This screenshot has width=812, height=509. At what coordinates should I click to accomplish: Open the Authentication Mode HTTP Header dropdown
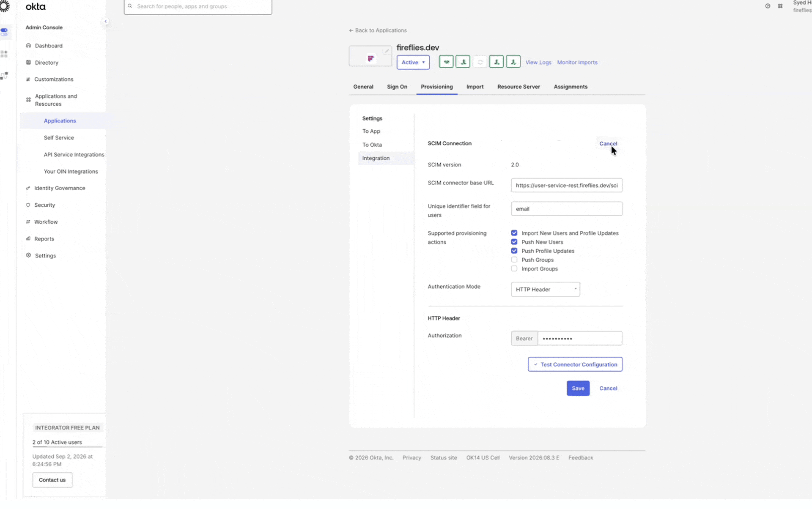coord(546,290)
